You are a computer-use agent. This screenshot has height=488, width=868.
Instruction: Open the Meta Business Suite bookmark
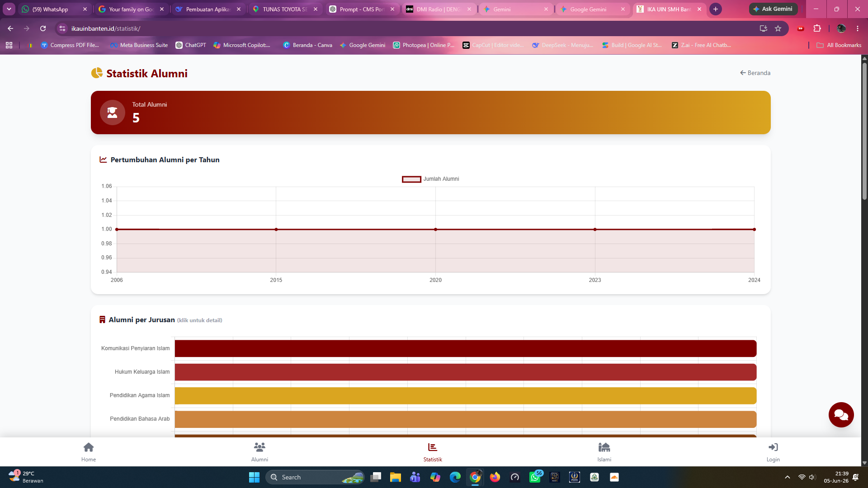[x=139, y=45]
